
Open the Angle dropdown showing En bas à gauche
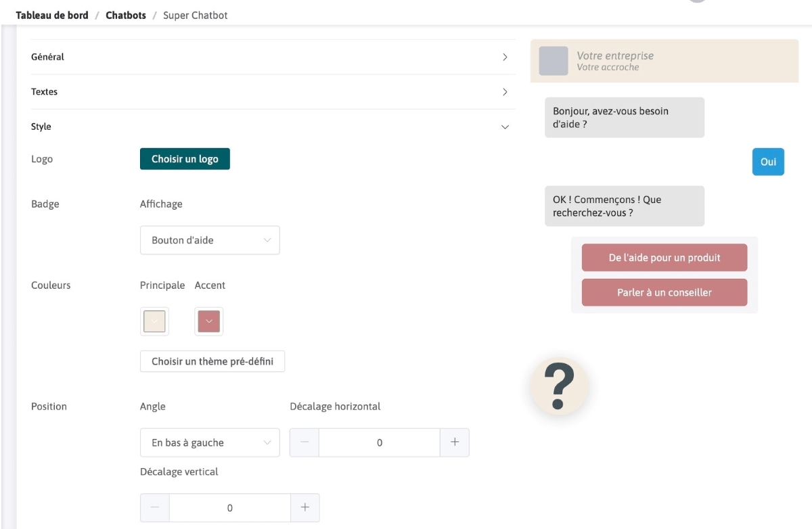(210, 442)
